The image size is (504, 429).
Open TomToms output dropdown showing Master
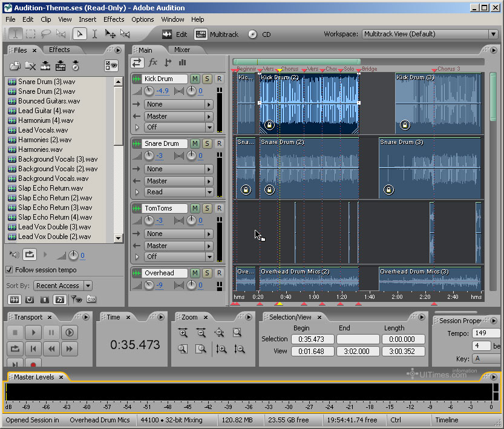pyautogui.click(x=178, y=246)
